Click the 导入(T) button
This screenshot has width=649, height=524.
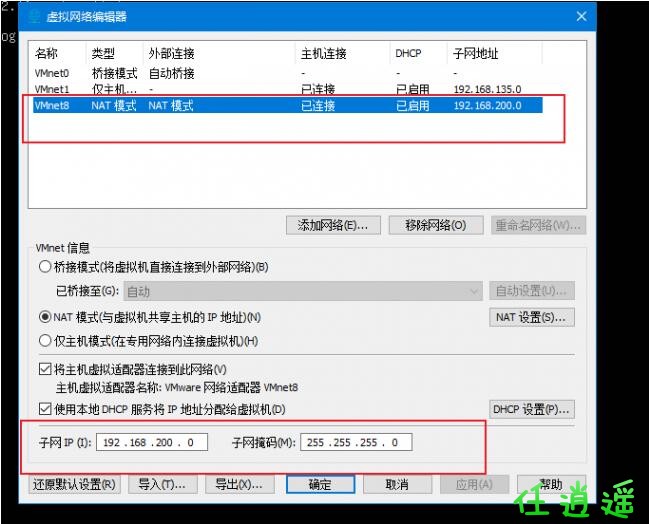click(x=163, y=484)
